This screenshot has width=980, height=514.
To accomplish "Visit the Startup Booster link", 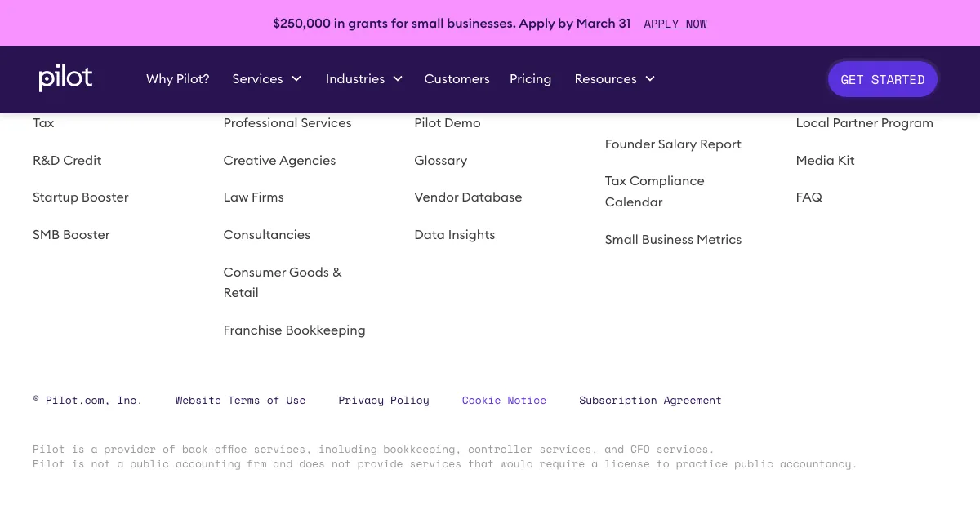I will coord(80,197).
